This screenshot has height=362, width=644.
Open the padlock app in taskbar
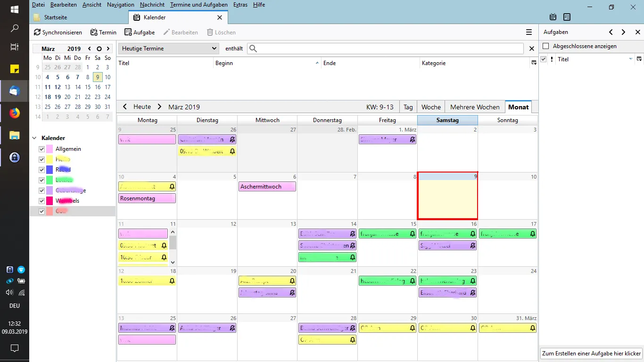click(15, 157)
